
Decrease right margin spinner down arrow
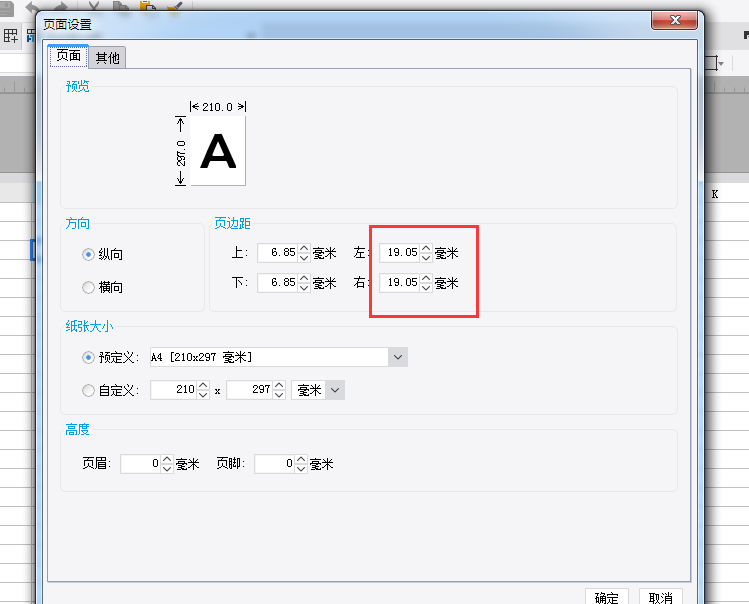coord(426,288)
